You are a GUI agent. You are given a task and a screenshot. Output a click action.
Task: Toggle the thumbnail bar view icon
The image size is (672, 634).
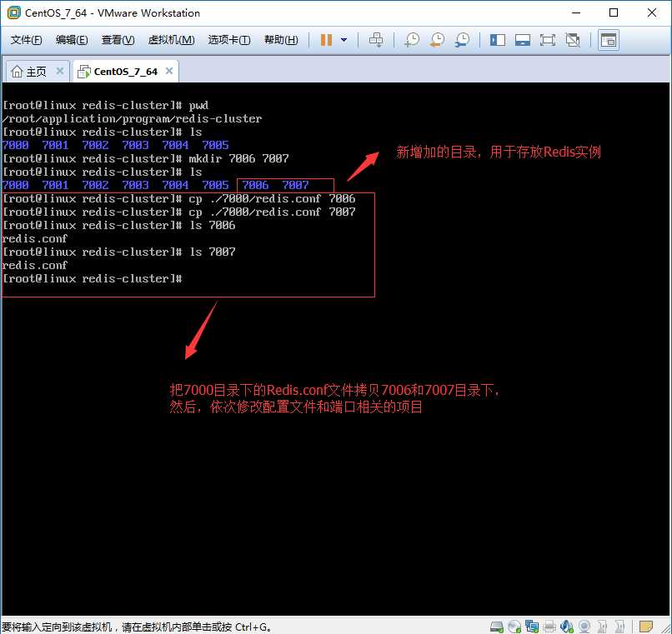[x=523, y=40]
